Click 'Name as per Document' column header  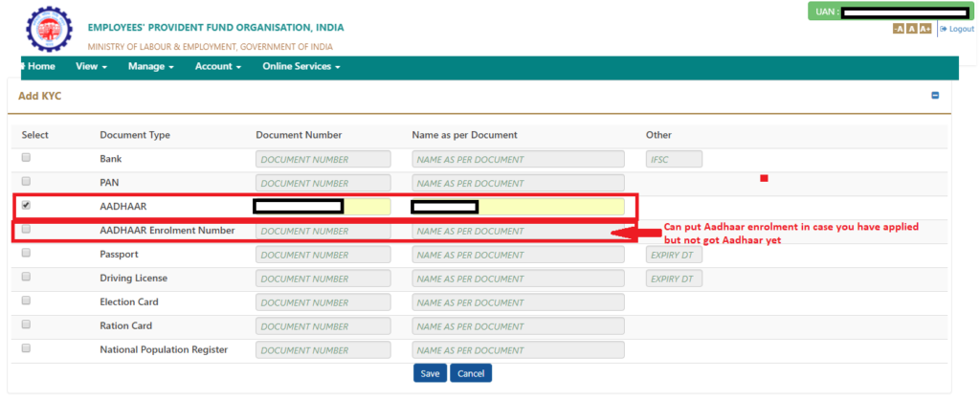(464, 135)
